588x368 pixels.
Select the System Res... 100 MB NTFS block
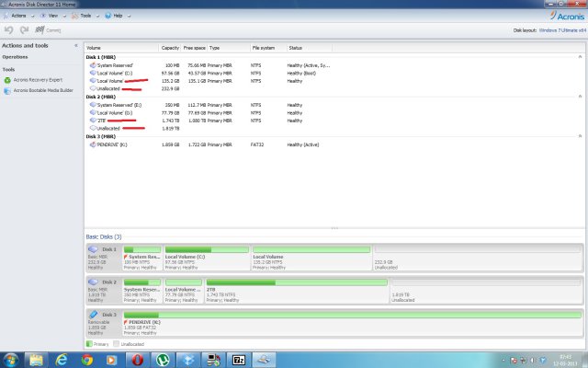tap(142, 258)
